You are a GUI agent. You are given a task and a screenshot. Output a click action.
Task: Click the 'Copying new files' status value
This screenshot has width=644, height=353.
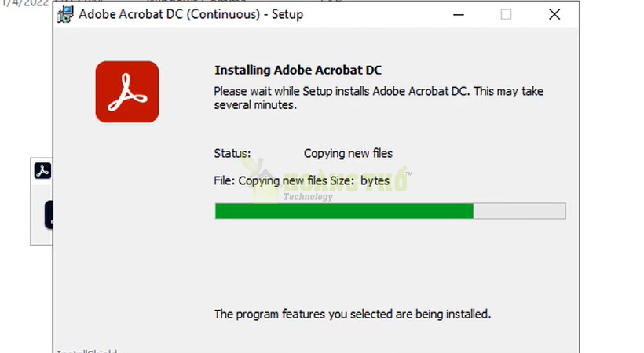click(x=348, y=154)
